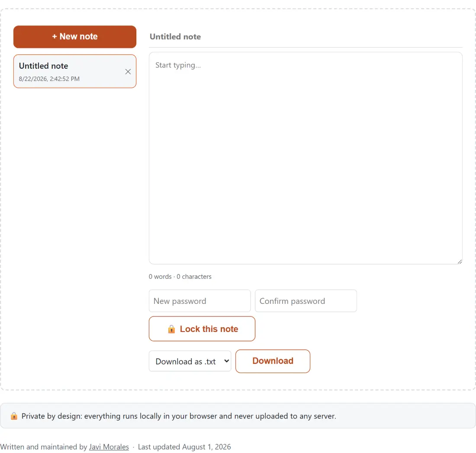
Task: Select the Untitled note card in sidebar
Action: (x=75, y=71)
